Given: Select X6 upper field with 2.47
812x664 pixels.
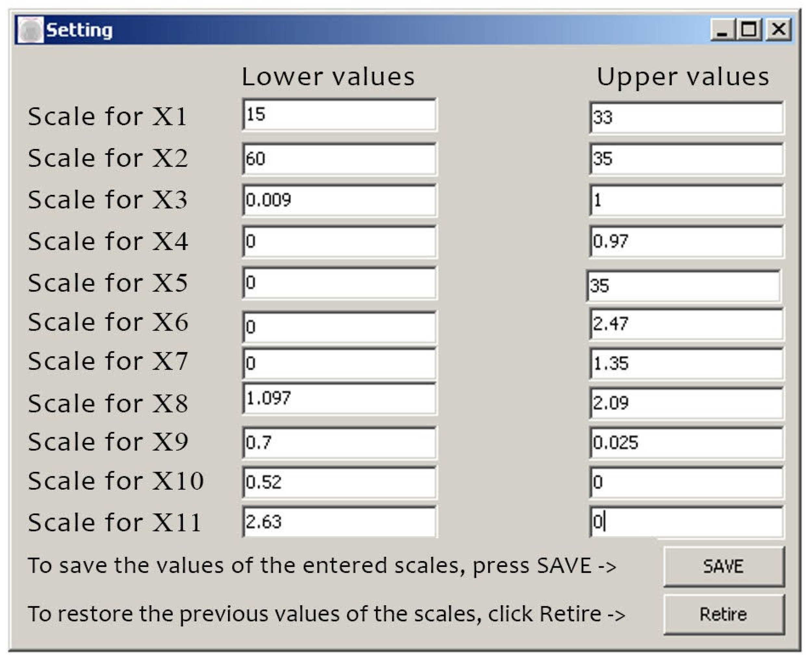Looking at the screenshot, I should coord(686,324).
